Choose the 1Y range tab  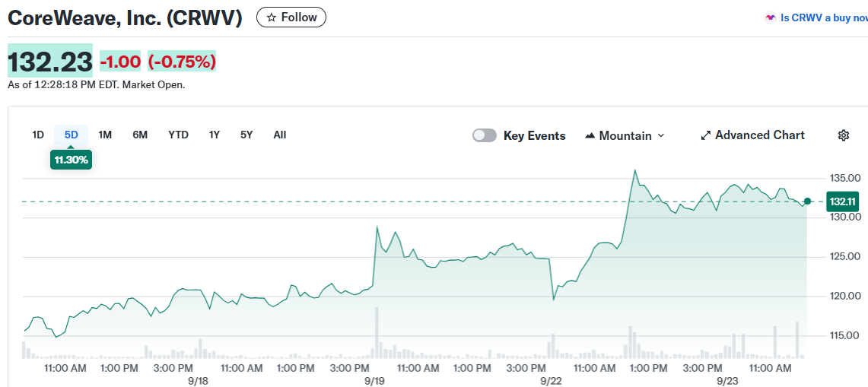click(x=215, y=135)
